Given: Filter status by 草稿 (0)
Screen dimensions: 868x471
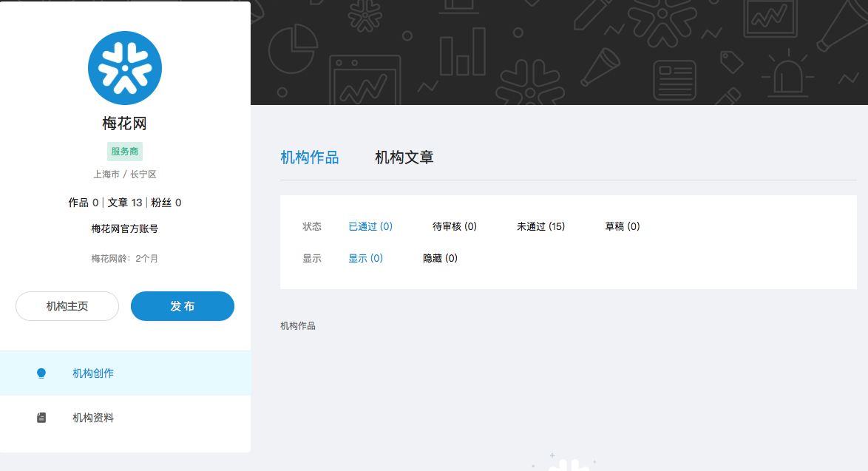Looking at the screenshot, I should 623,226.
